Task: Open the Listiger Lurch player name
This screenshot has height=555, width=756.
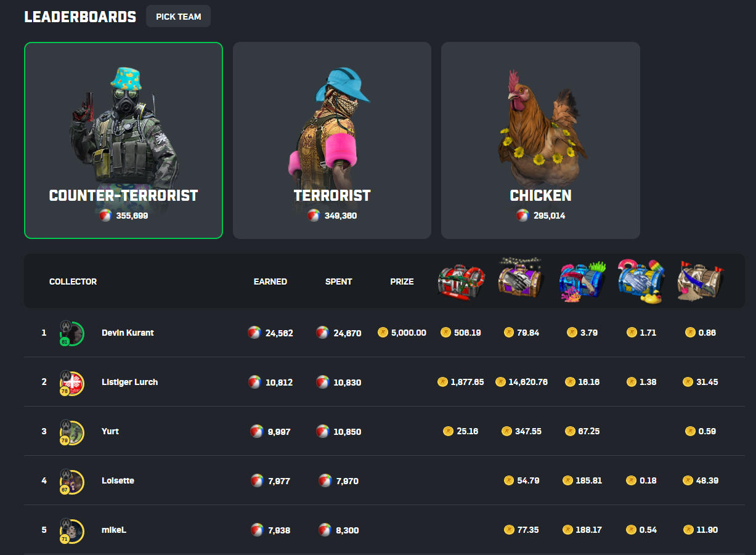Action: (x=129, y=382)
